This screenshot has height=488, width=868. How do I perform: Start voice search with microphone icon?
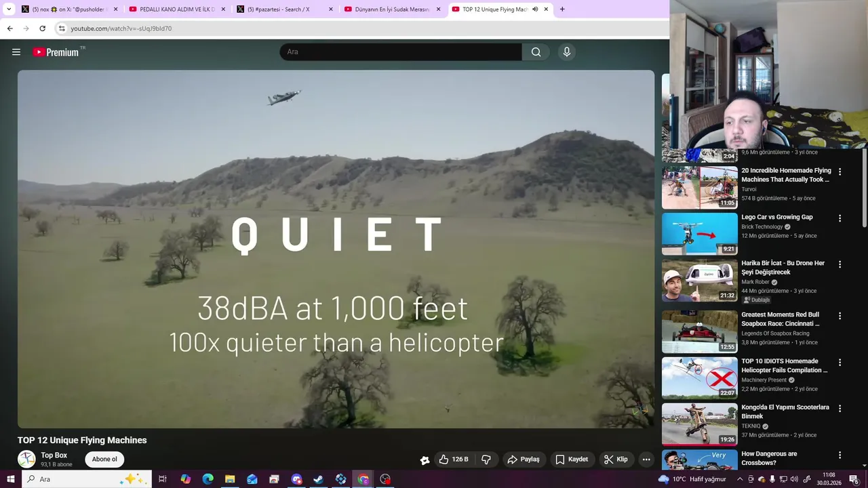tap(567, 52)
